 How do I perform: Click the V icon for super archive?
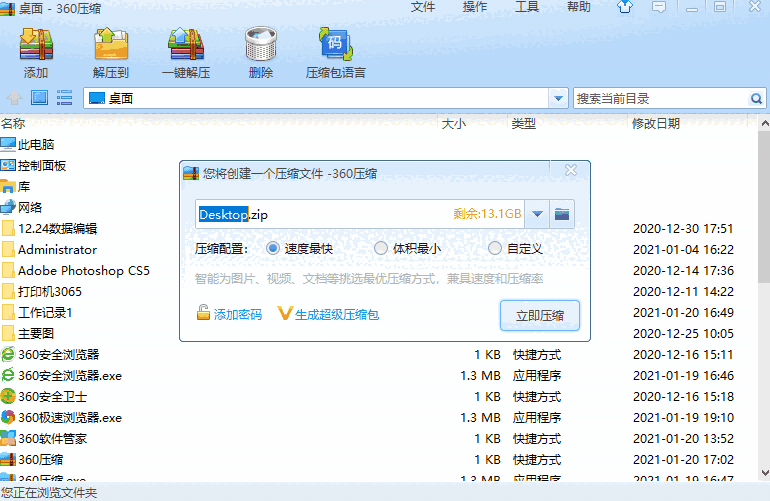(x=285, y=313)
